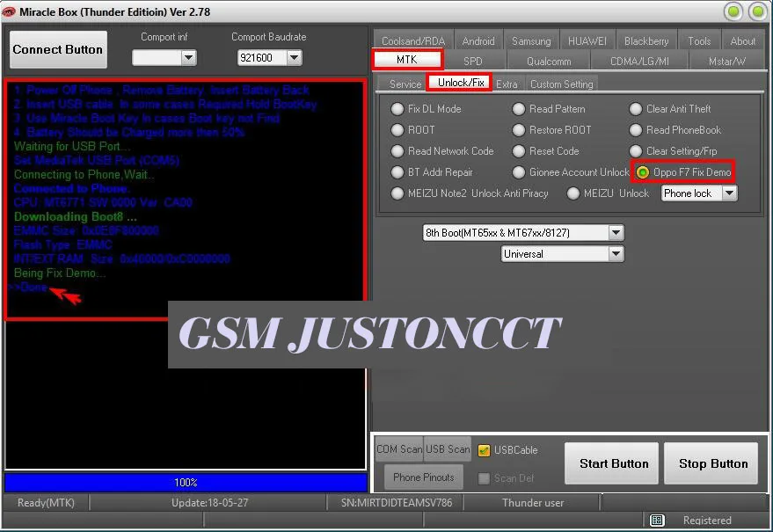Toggle the Scan Def checkbox
The image size is (773, 532).
point(484,478)
